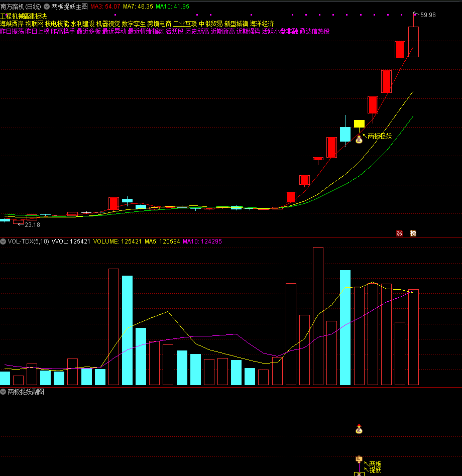
Task: Click the yellow candlestick marker
Action: tap(359, 124)
